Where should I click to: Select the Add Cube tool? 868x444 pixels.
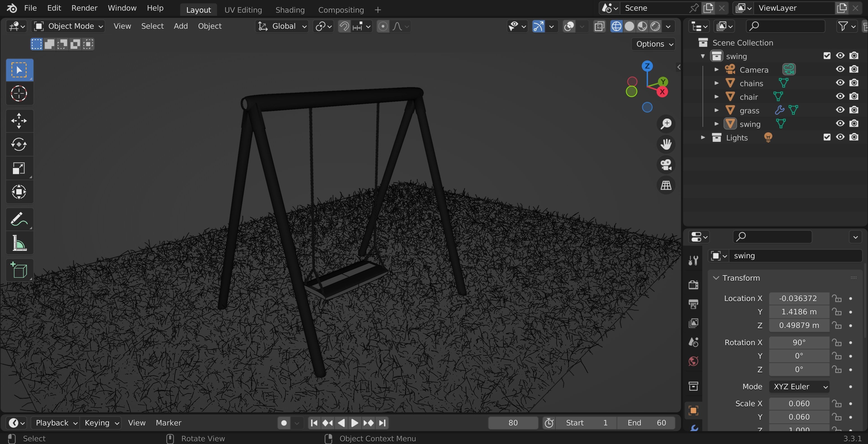pos(19,270)
